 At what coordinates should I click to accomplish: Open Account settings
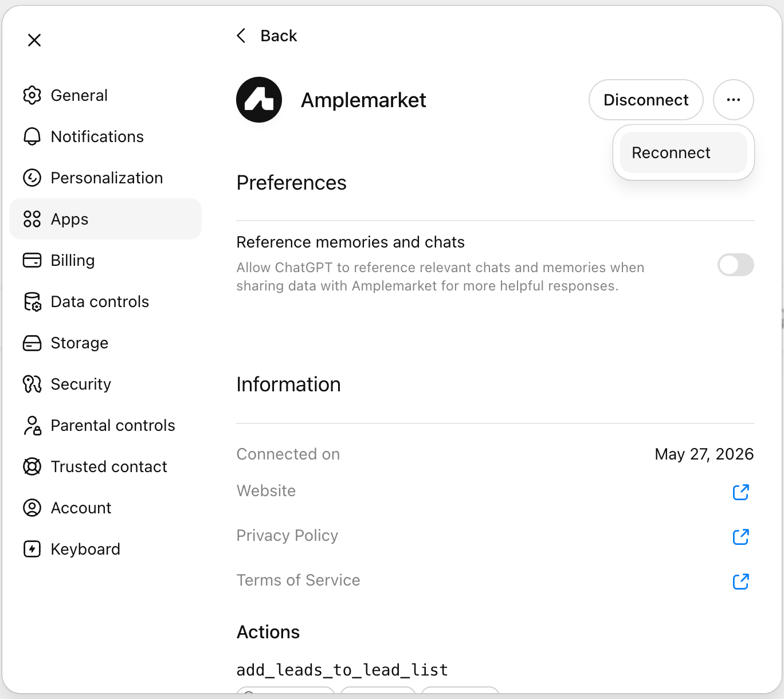[105, 508]
